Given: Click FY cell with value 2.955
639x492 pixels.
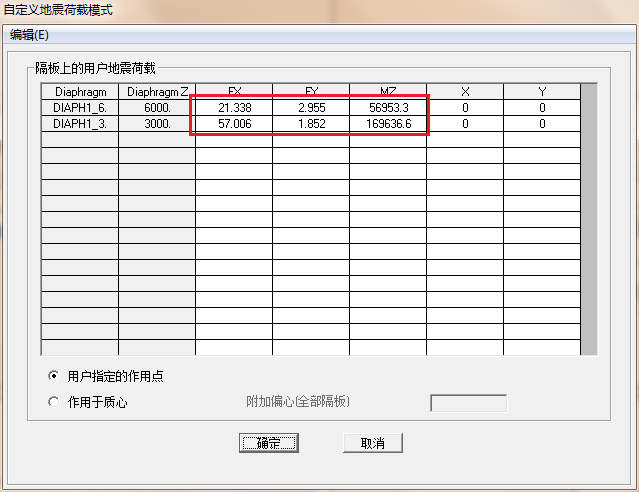Looking at the screenshot, I should tap(311, 108).
